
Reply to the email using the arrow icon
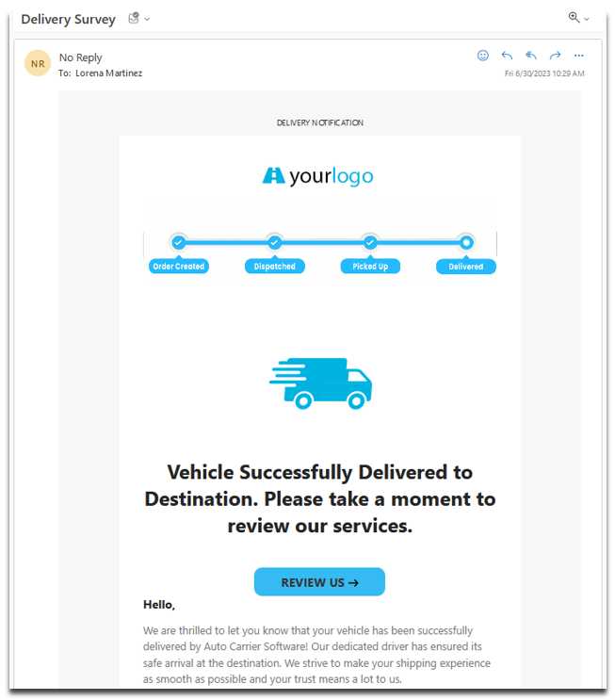pyautogui.click(x=507, y=56)
